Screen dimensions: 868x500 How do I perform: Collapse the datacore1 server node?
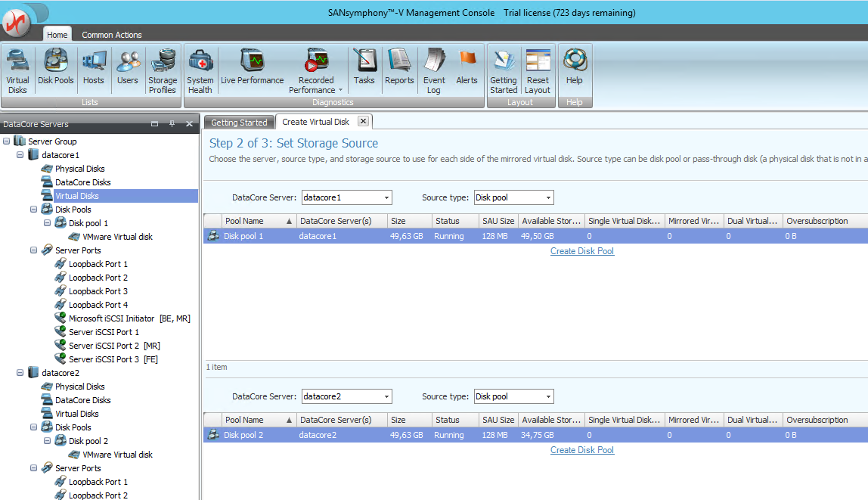point(20,155)
